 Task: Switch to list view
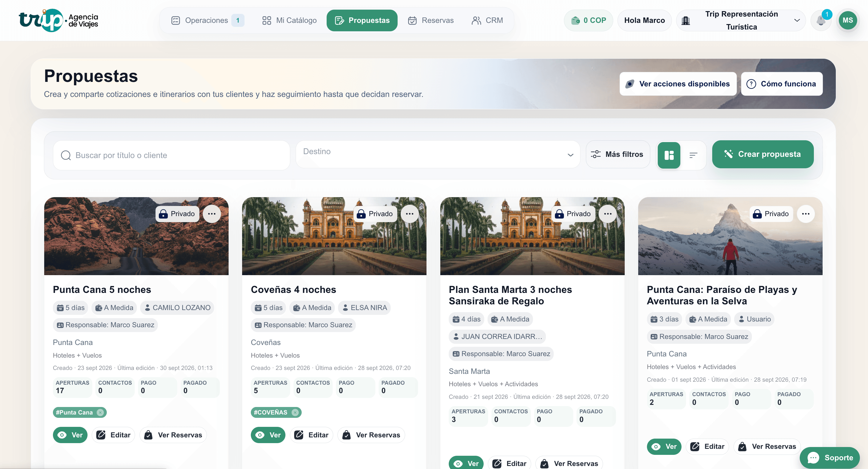pos(693,155)
